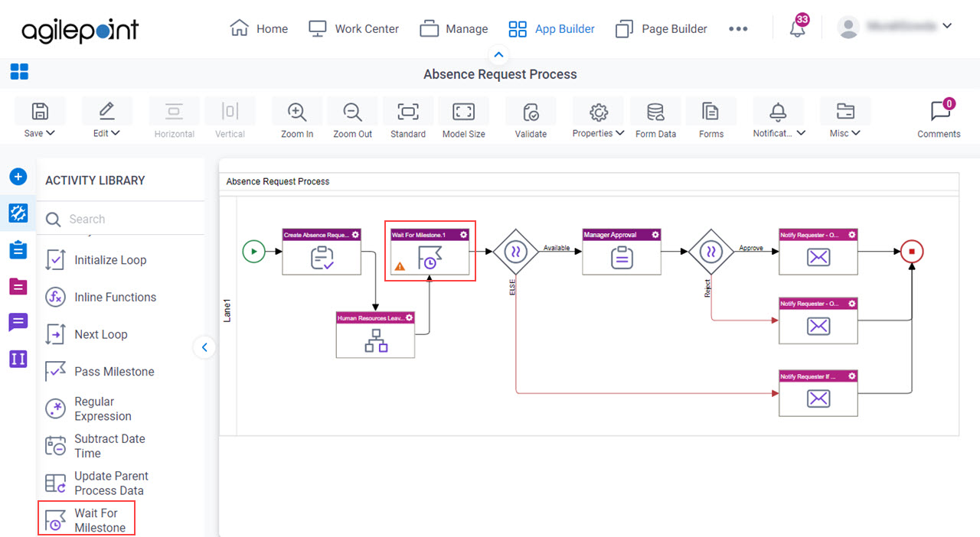
Task: Open the Forms icon
Action: pyautogui.click(x=711, y=112)
